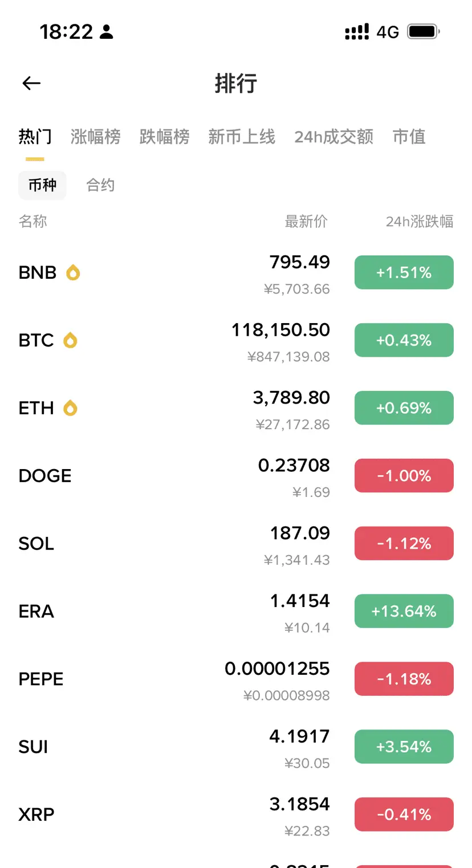Screen dimensions: 472x868
Task: Tap the back arrow icon
Action: click(x=31, y=83)
